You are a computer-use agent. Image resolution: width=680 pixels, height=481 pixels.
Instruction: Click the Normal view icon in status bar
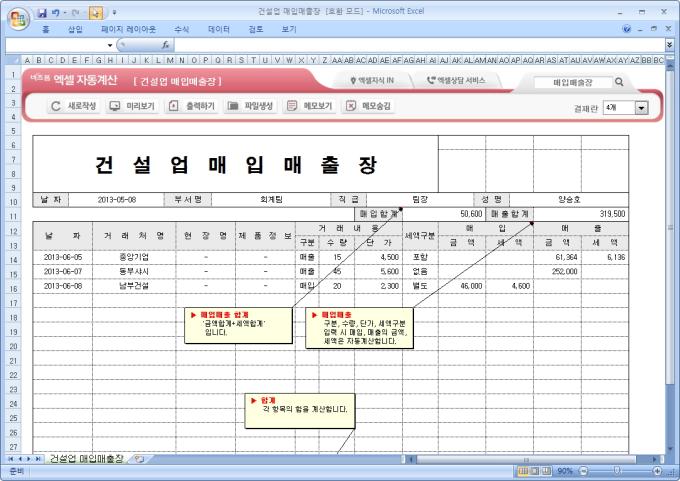point(523,471)
